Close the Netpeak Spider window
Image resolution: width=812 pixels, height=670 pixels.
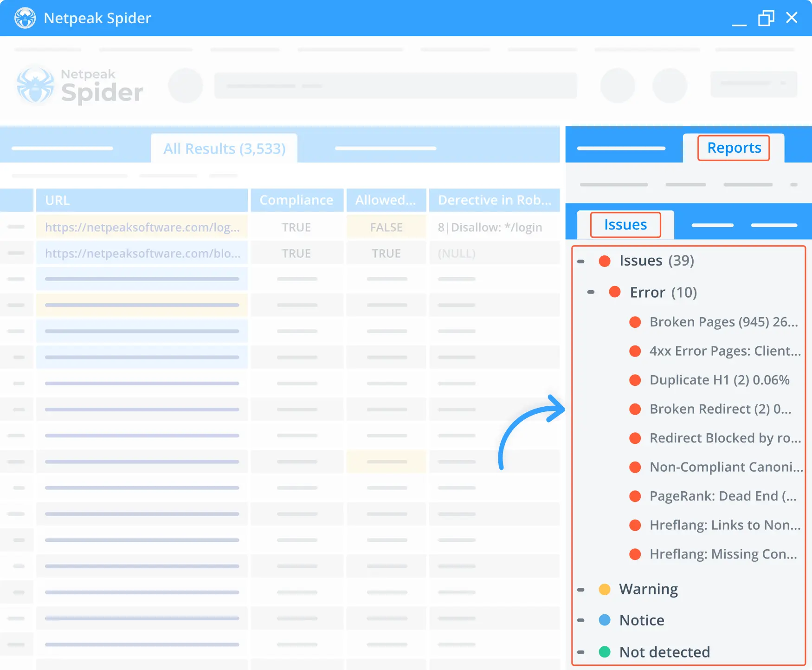[x=792, y=18]
